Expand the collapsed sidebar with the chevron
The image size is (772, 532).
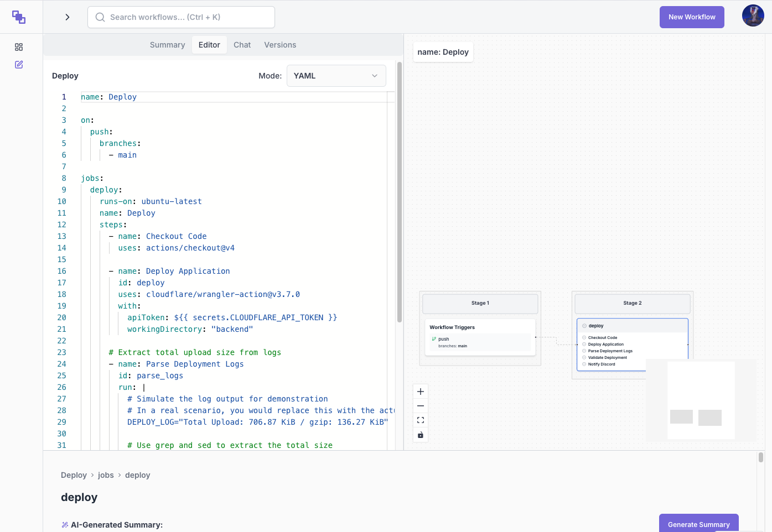67,17
